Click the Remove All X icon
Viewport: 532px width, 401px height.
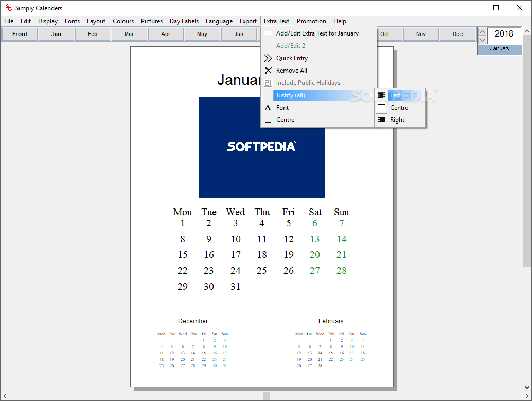point(268,71)
